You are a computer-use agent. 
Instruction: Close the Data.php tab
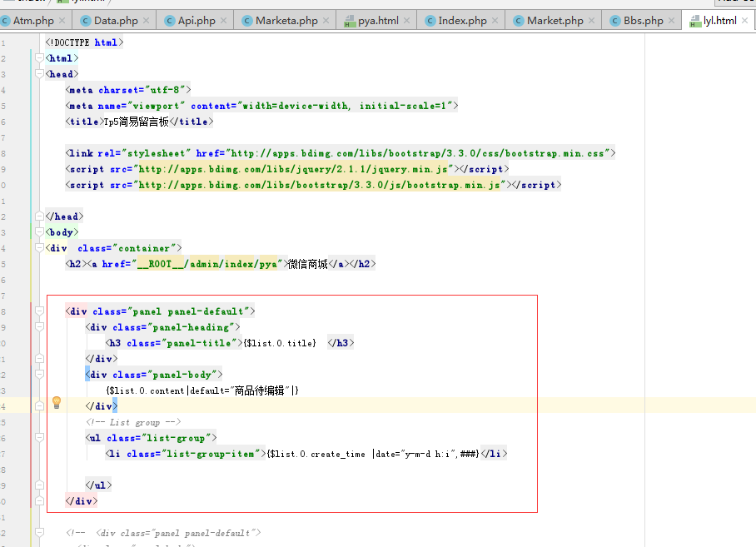tap(146, 21)
